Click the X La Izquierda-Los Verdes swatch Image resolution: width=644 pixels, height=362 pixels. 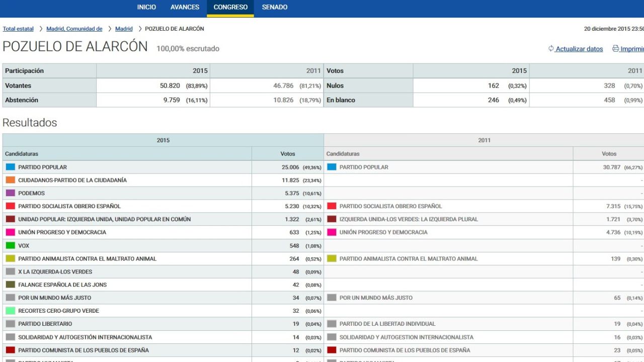pos(10,271)
